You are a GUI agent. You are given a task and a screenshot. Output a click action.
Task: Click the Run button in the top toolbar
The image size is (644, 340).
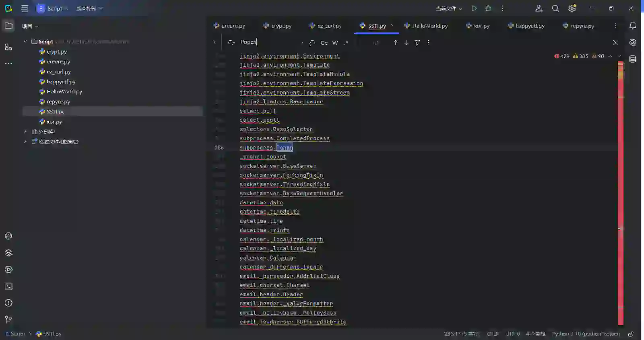click(x=474, y=8)
